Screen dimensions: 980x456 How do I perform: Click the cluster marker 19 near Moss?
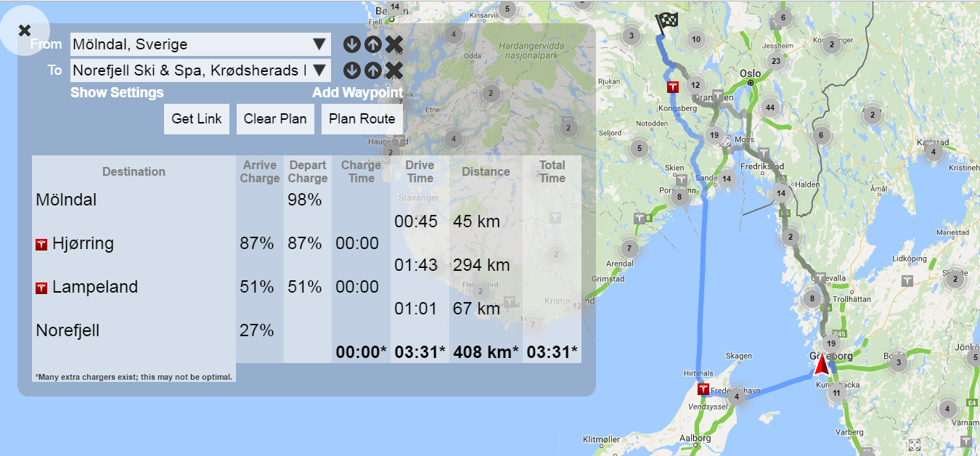click(x=714, y=135)
